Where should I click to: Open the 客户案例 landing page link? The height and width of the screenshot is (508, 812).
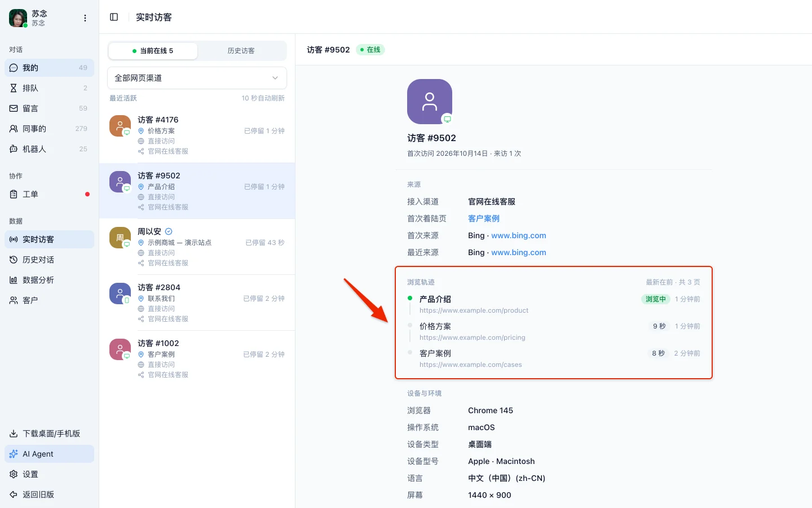coord(484,218)
